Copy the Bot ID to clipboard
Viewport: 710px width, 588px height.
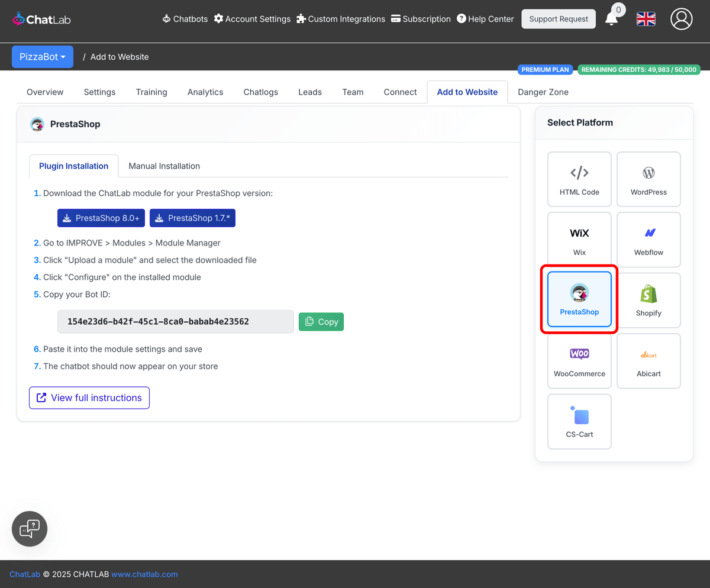click(321, 321)
